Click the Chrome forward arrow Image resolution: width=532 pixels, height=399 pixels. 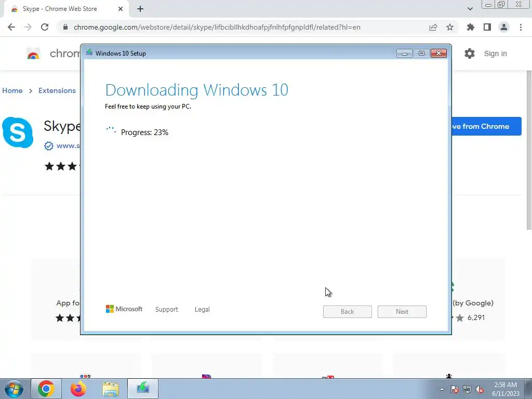[28, 27]
